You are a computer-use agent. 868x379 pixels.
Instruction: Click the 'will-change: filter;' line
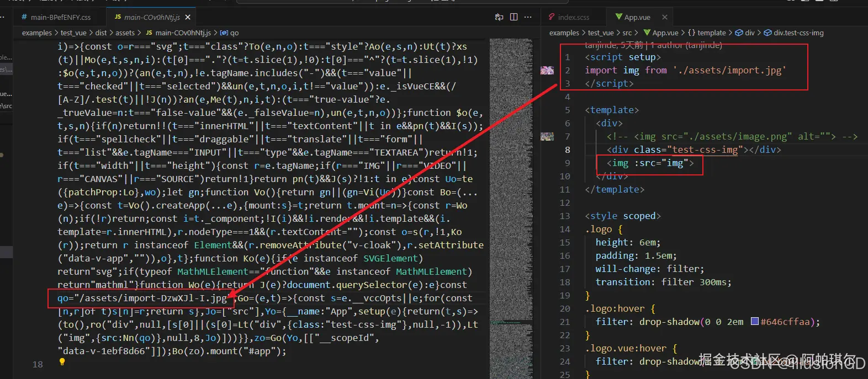click(x=650, y=269)
